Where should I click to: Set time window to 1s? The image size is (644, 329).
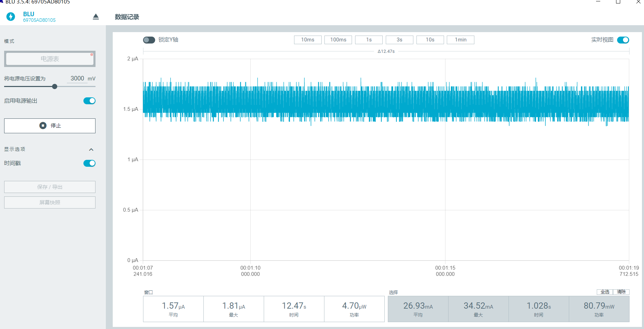pyautogui.click(x=369, y=40)
